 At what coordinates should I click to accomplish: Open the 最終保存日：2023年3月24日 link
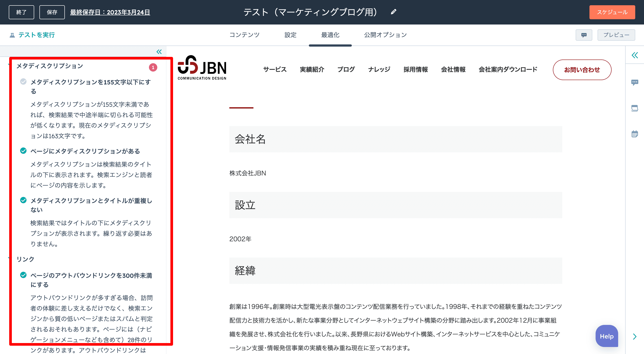pyautogui.click(x=110, y=12)
